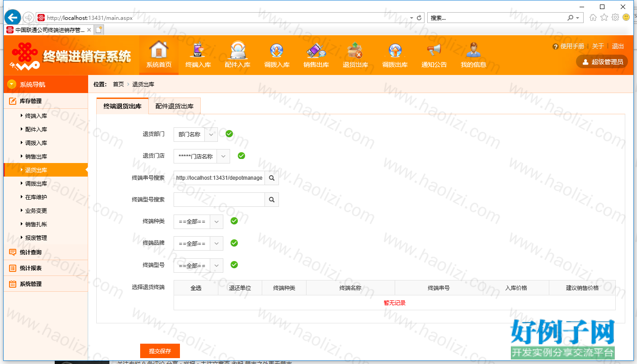Click the browser search box
The height and width of the screenshot is (364, 637).
(x=496, y=18)
